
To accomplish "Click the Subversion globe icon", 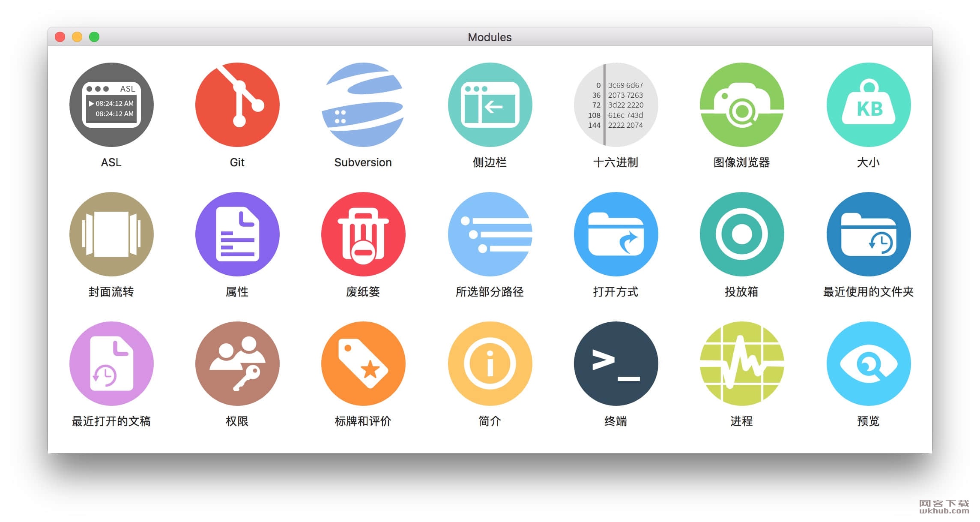I will pyautogui.click(x=363, y=105).
